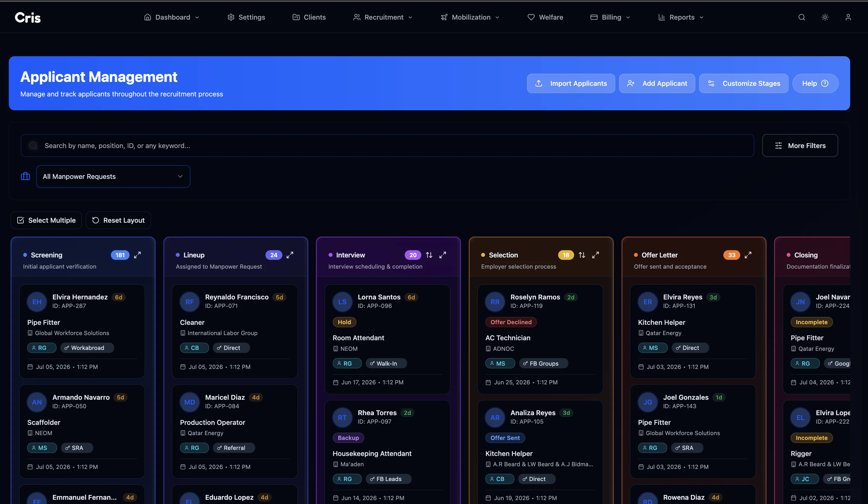
Task: Expand the Lineup column fullscreen icon
Action: point(290,255)
